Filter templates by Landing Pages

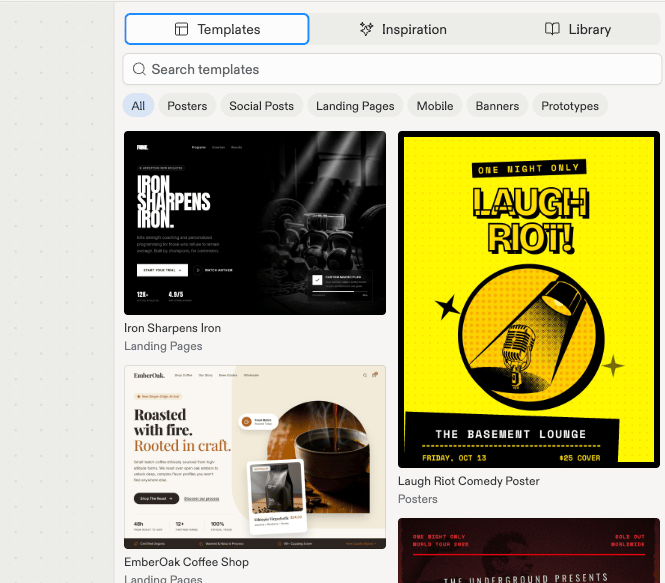355,106
